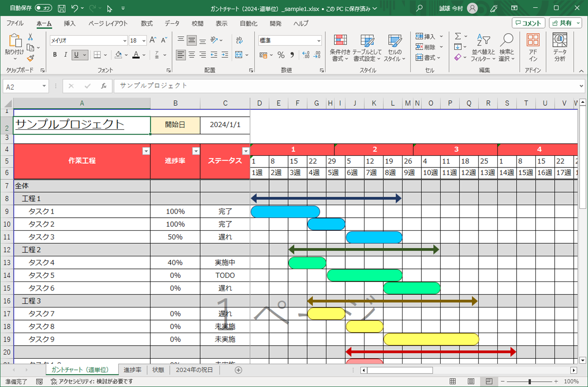This screenshot has width=588, height=387.
Task: Toggle the AutoSave switch
Action: [x=44, y=8]
